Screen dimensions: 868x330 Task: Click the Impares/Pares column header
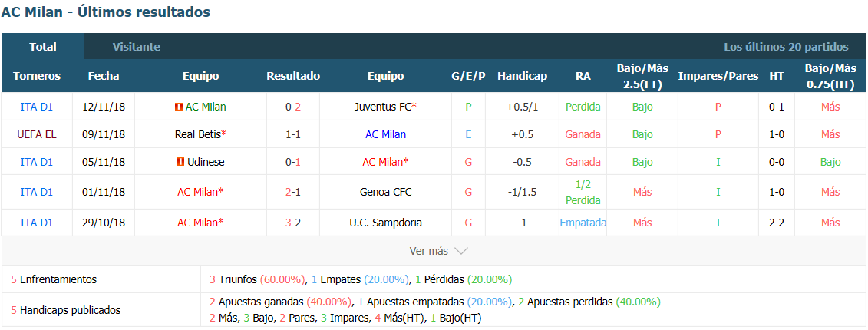(x=718, y=77)
